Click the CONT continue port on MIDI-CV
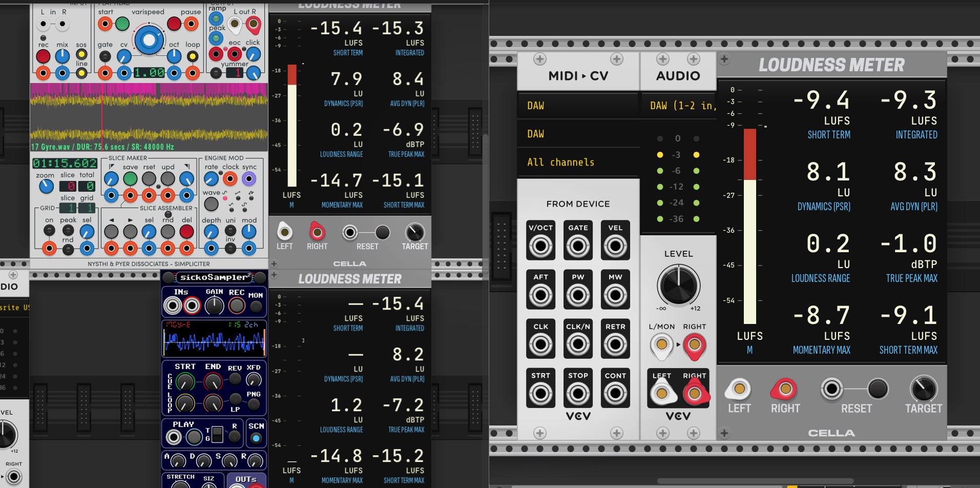 click(615, 394)
